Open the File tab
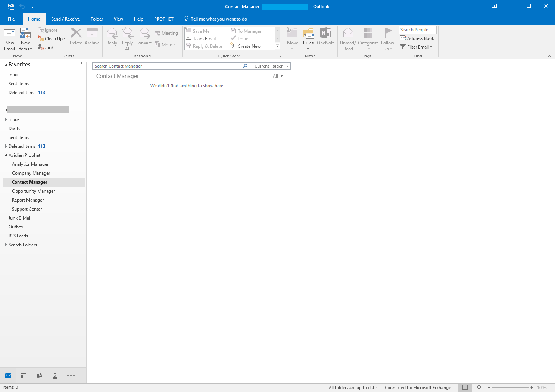Viewport: 555px width, 392px height. coord(11,19)
